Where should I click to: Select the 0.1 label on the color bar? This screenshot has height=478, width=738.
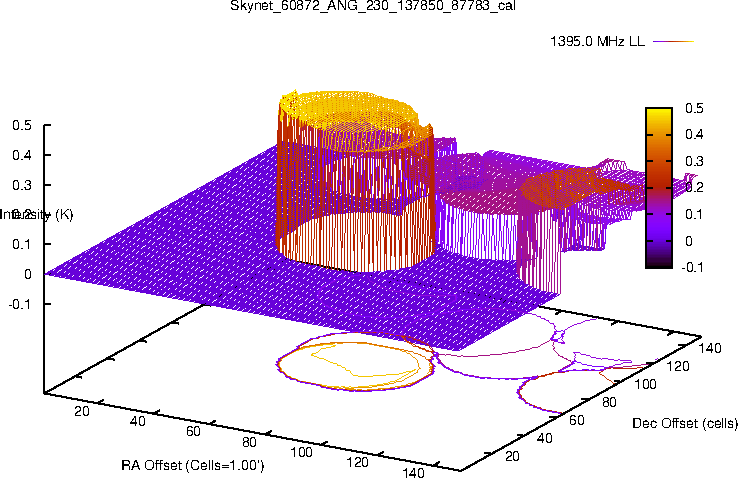click(x=694, y=215)
